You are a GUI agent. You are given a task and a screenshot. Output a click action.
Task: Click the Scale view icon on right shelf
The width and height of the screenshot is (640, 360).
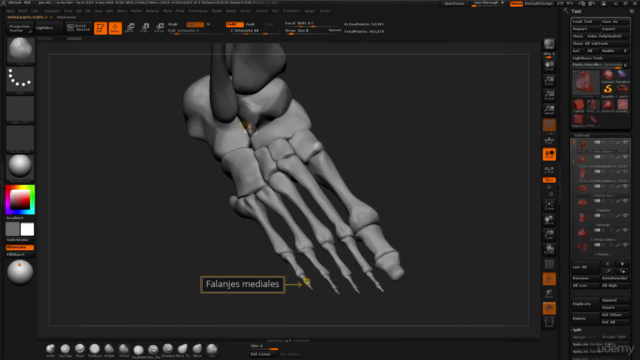tap(549, 235)
